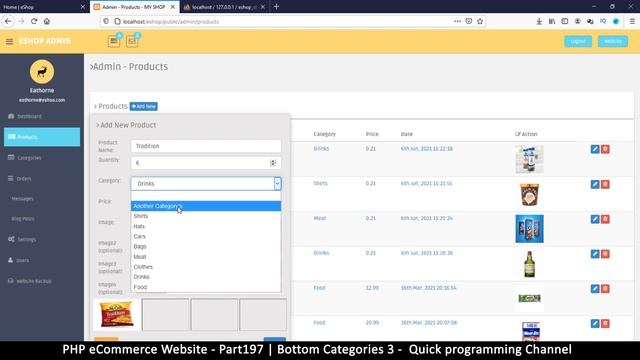Select Food option in dropdown

click(x=206, y=287)
